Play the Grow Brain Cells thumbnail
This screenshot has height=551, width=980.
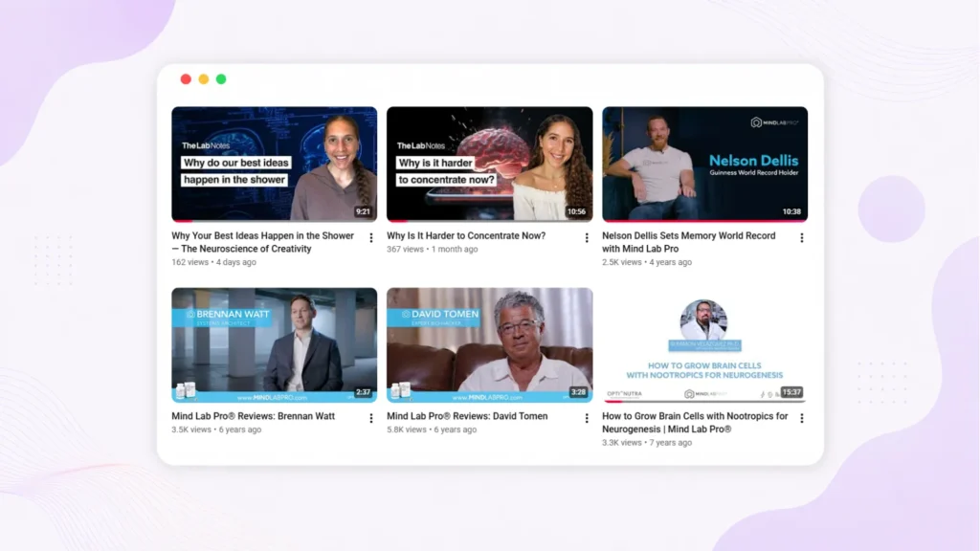pyautogui.click(x=705, y=344)
